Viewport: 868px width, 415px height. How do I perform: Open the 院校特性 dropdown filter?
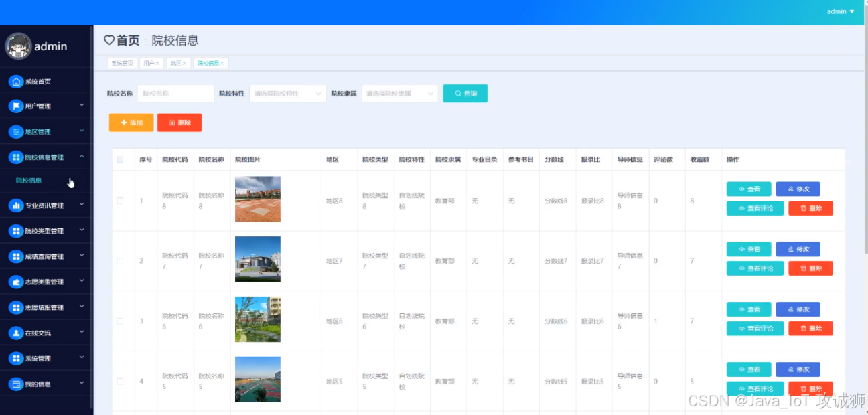288,94
